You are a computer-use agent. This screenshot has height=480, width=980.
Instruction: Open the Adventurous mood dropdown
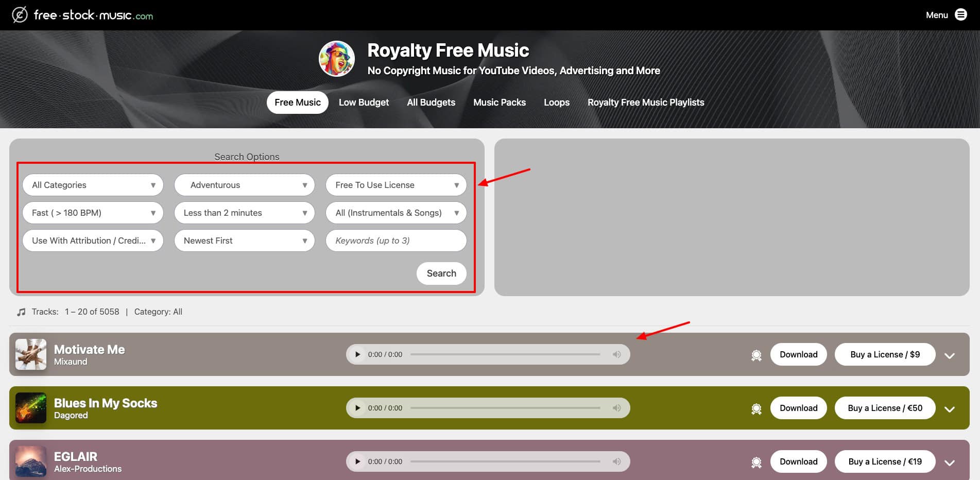(x=245, y=185)
